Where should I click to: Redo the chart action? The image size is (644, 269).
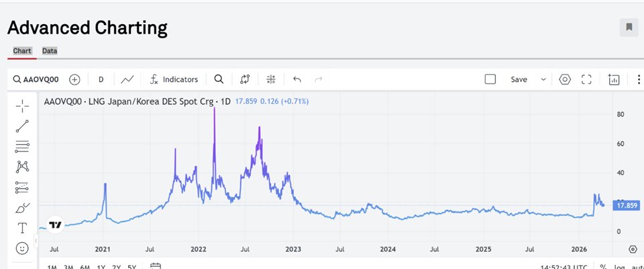[x=318, y=79]
